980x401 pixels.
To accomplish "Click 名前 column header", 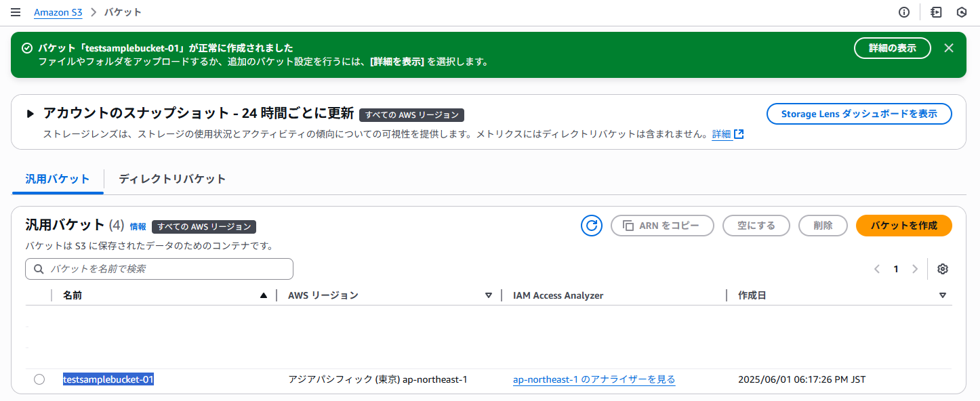I will (73, 295).
